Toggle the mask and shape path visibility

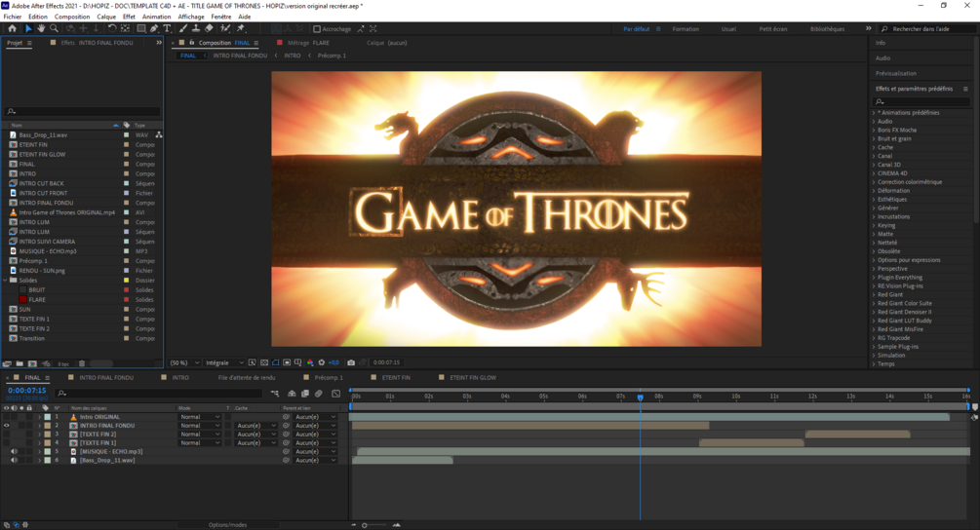tap(276, 362)
